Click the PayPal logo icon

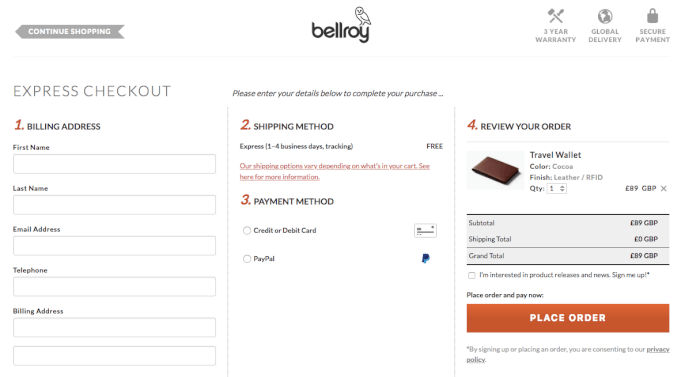click(425, 258)
